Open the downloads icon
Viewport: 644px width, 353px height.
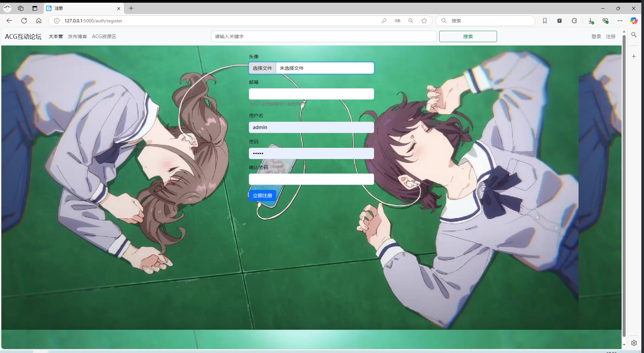pos(591,21)
